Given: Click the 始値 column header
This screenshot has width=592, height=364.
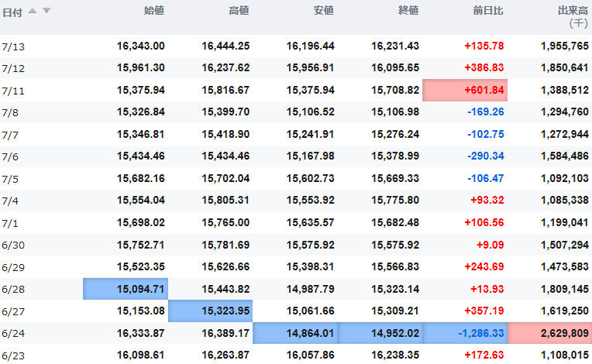Looking at the screenshot, I should [x=154, y=11].
